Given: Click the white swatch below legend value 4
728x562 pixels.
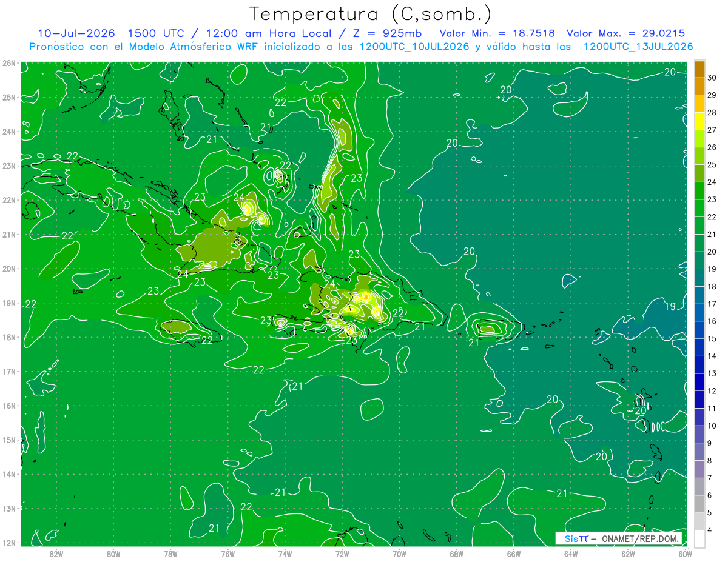Looking at the screenshot, I should coord(699,539).
